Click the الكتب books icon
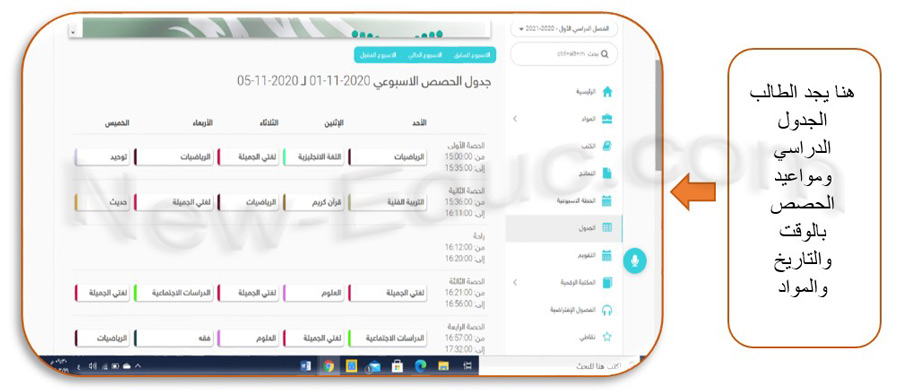Image resolution: width=900 pixels, height=390 pixels. coord(607,146)
